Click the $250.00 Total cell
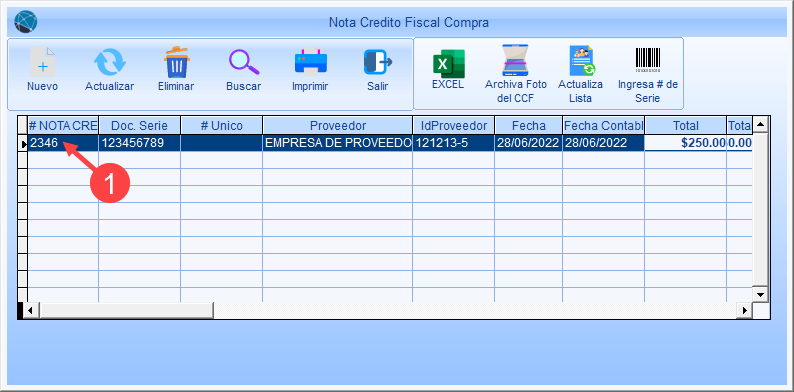 [x=686, y=143]
